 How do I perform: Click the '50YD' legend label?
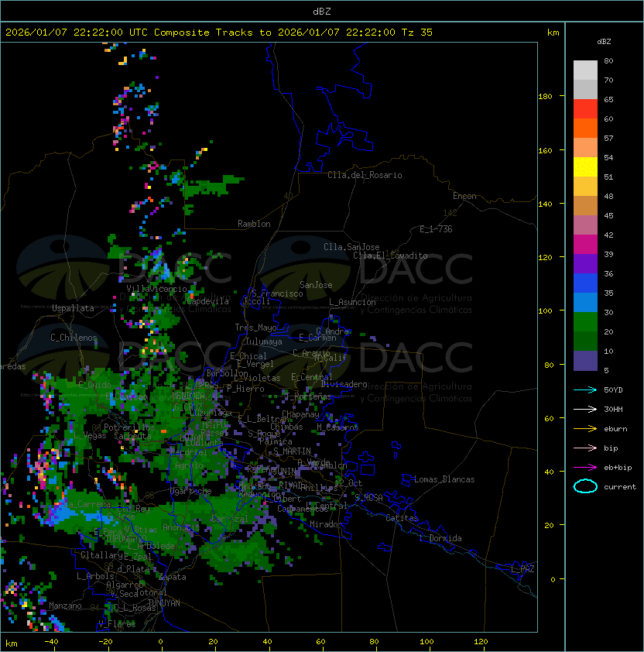tap(613, 389)
